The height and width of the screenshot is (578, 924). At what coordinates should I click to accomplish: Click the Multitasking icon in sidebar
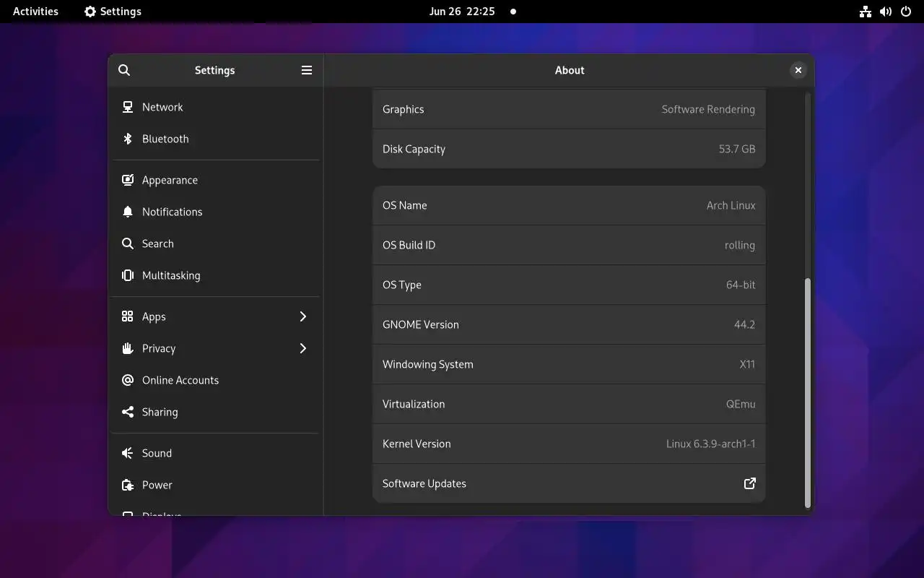click(128, 275)
